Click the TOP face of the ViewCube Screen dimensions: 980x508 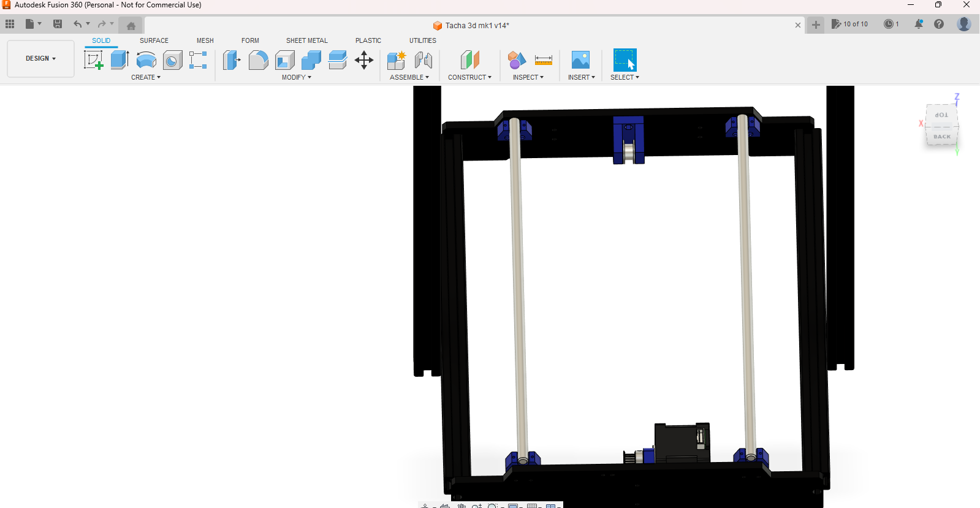(x=941, y=115)
